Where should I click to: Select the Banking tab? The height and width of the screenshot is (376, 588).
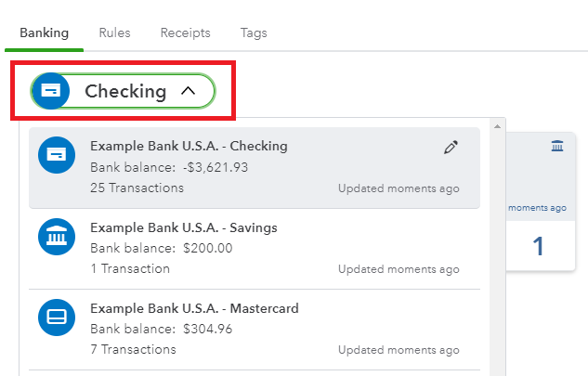(x=45, y=32)
